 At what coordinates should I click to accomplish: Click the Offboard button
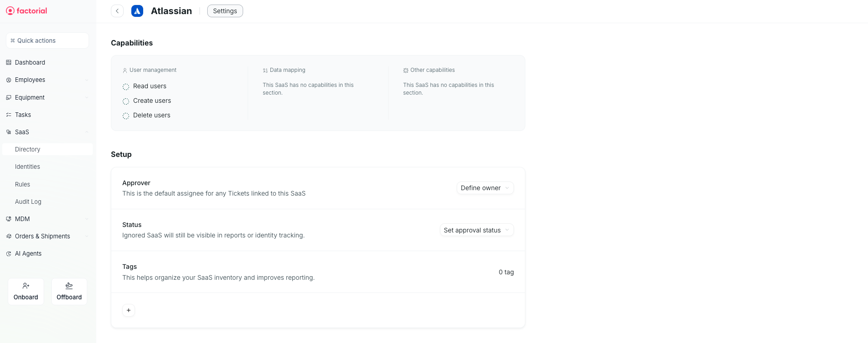(x=69, y=292)
